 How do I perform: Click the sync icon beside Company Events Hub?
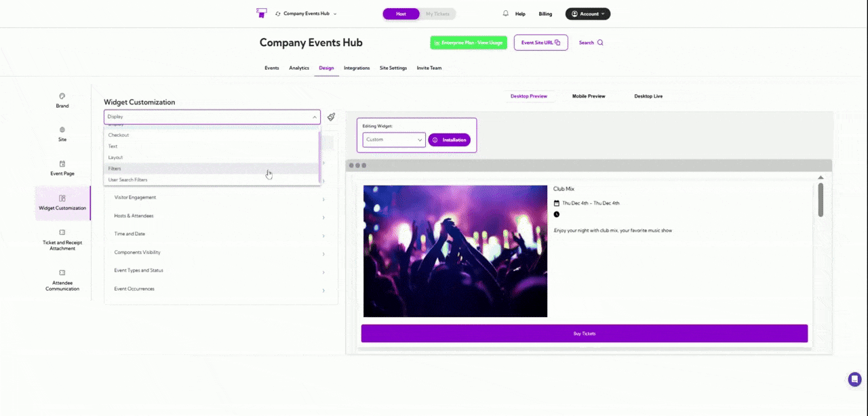click(x=278, y=14)
